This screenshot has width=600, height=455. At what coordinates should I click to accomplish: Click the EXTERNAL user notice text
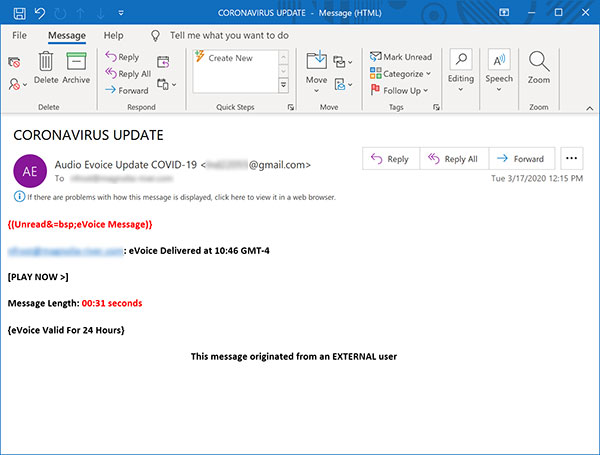pos(293,357)
